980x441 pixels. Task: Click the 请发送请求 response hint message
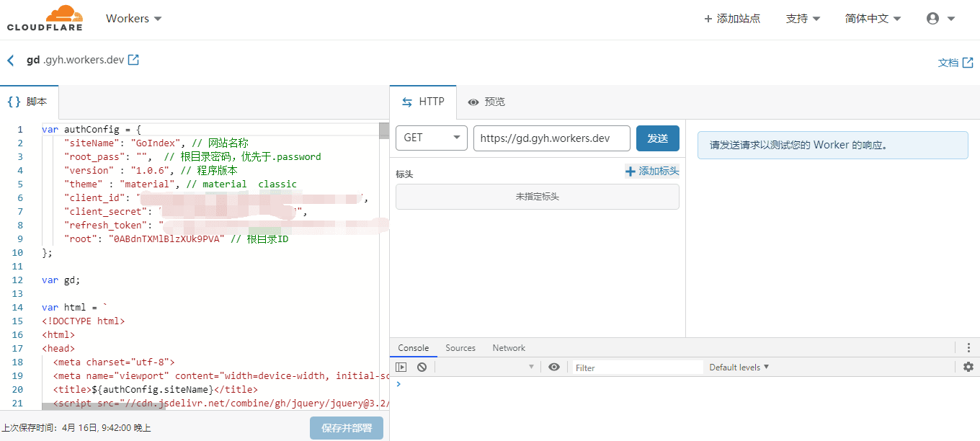[832, 145]
